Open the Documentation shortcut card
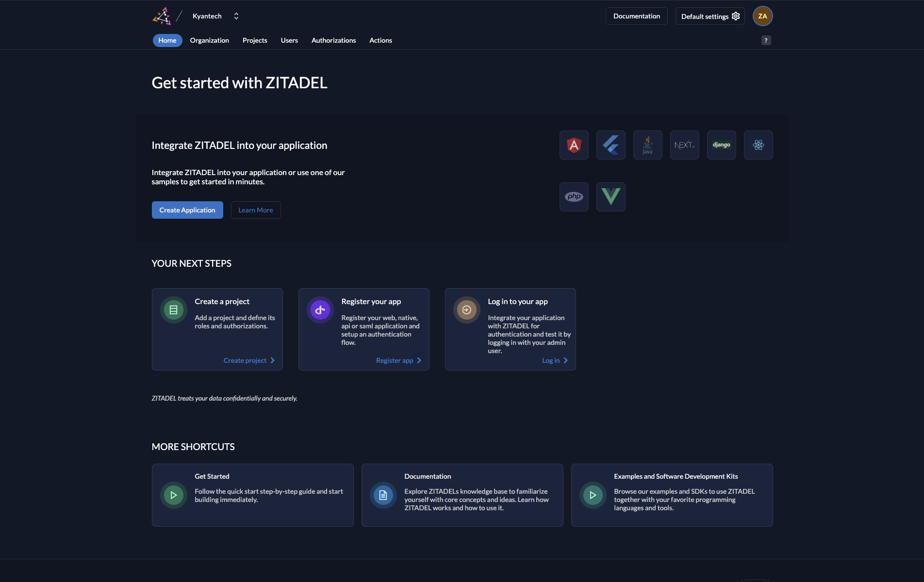 (x=462, y=495)
